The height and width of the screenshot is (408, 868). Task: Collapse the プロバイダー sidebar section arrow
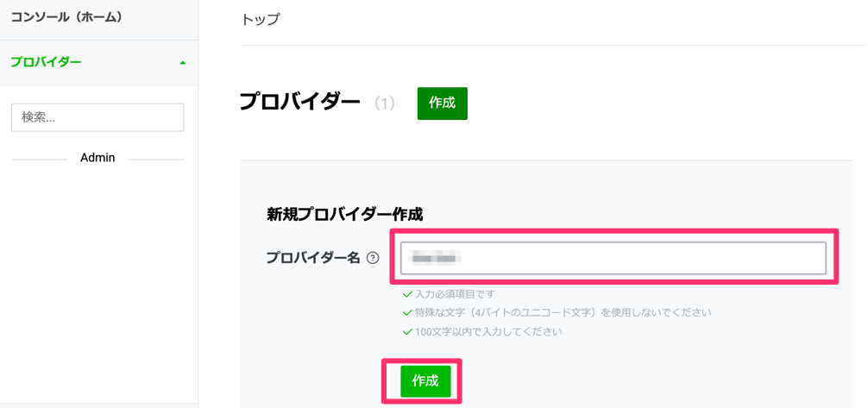(x=183, y=63)
